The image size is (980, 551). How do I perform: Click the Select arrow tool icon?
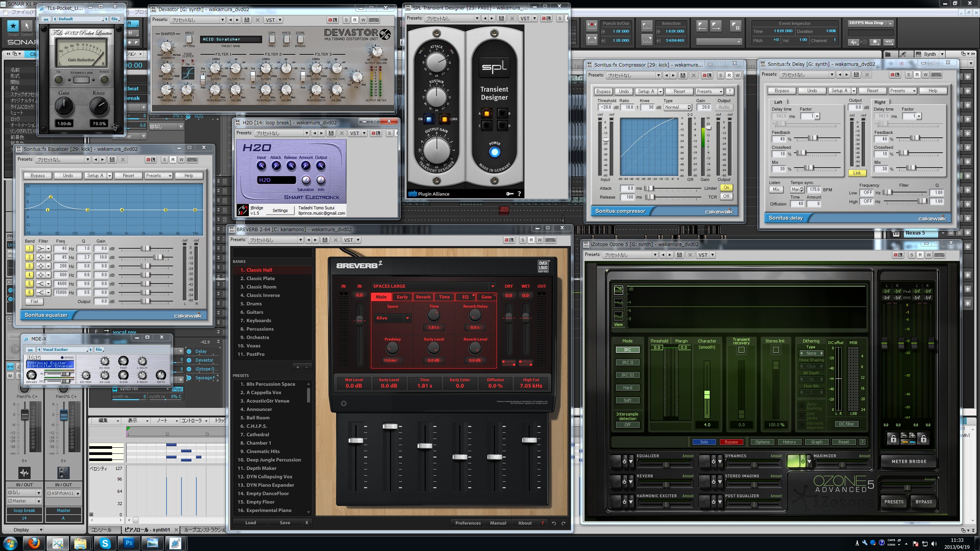pyautogui.click(x=27, y=26)
